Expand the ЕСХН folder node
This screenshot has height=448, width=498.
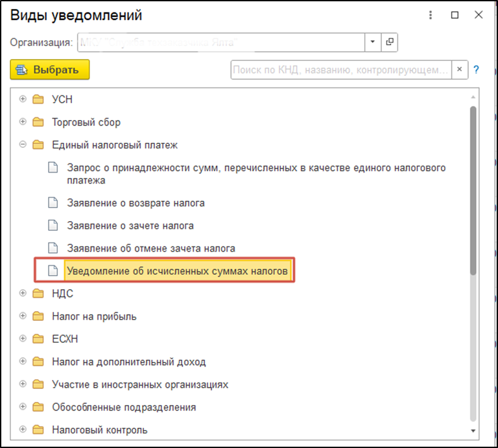point(23,338)
